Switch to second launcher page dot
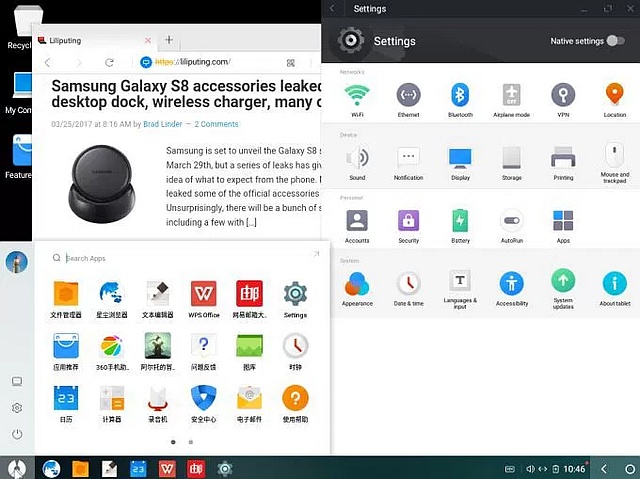 point(191,441)
